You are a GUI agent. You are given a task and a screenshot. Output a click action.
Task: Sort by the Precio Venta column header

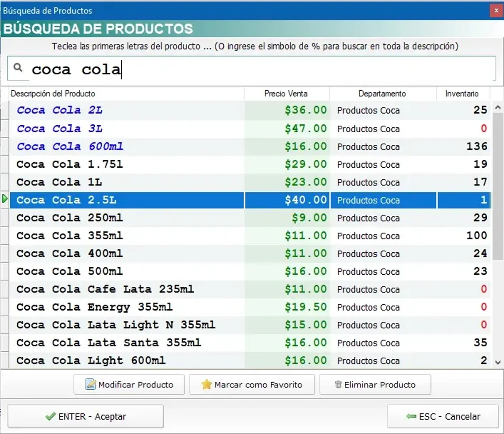tap(286, 93)
